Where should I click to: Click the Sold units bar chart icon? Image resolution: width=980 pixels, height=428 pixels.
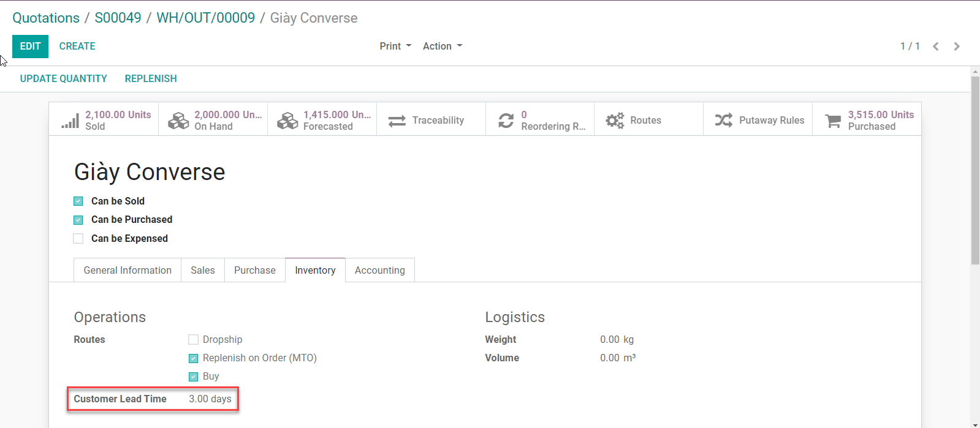click(70, 121)
